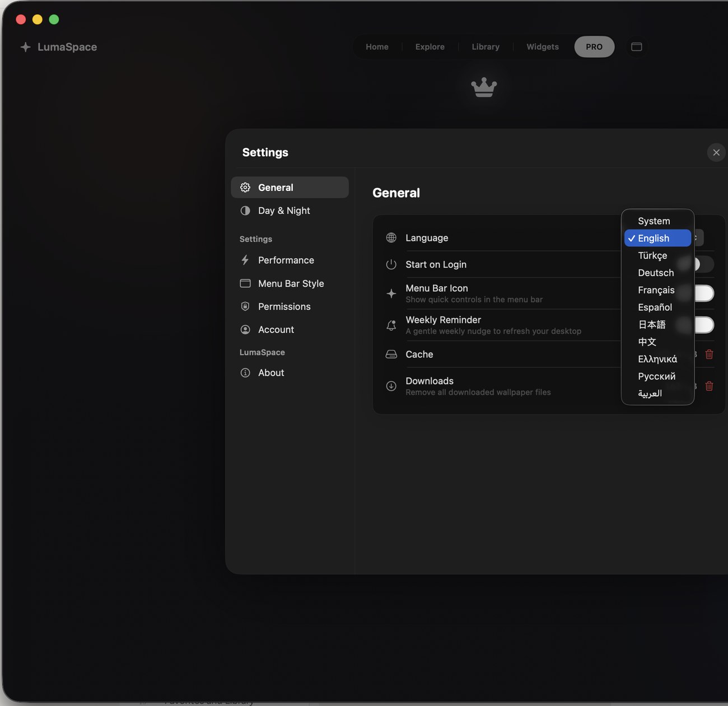728x706 pixels.
Task: Select العربية language option
Action: click(x=657, y=394)
